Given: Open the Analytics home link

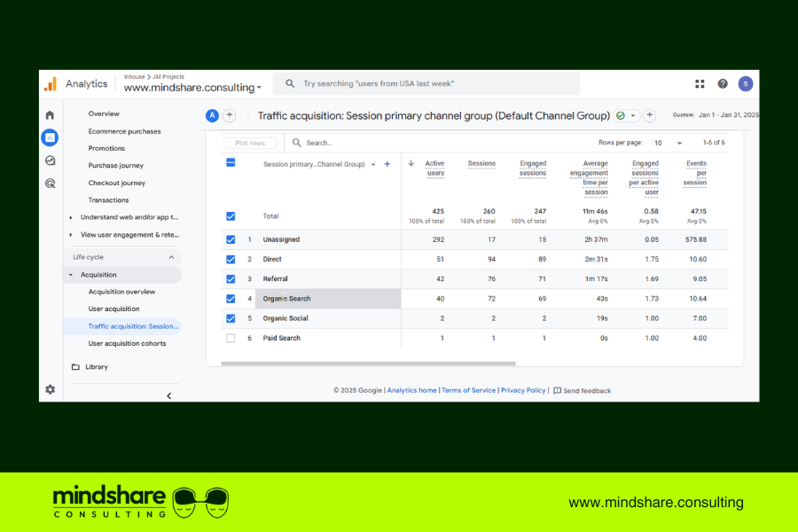Looking at the screenshot, I should [x=411, y=390].
